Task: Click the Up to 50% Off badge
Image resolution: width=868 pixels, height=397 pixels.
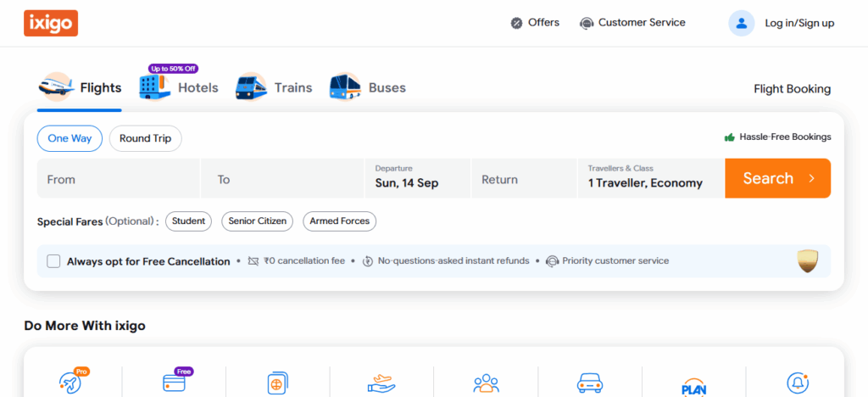Action: point(173,69)
